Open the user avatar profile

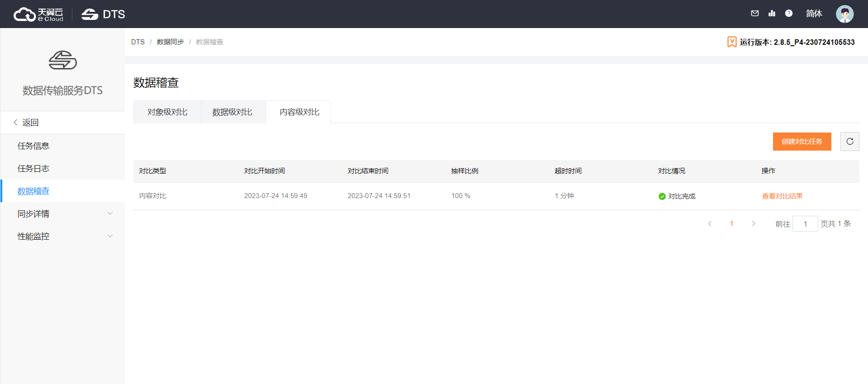(844, 14)
